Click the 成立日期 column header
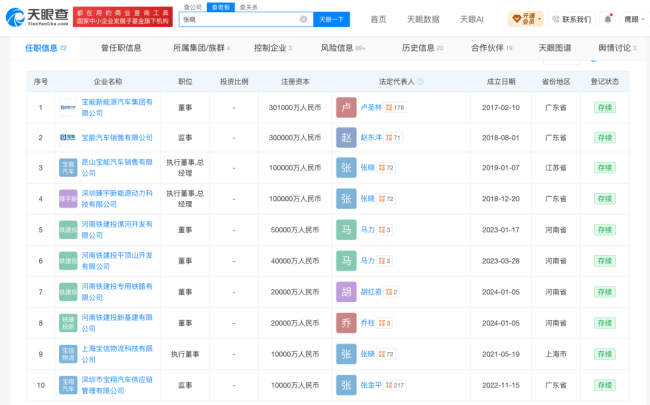 coord(501,82)
